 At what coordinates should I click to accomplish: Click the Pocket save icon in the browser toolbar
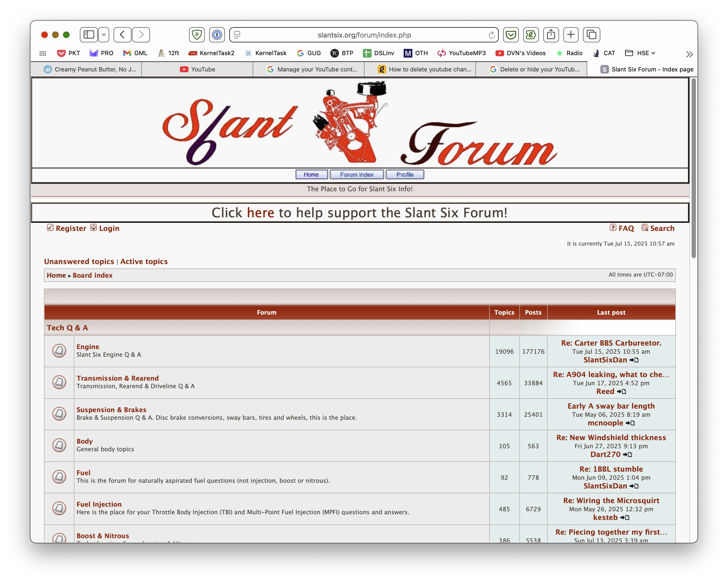(x=511, y=35)
